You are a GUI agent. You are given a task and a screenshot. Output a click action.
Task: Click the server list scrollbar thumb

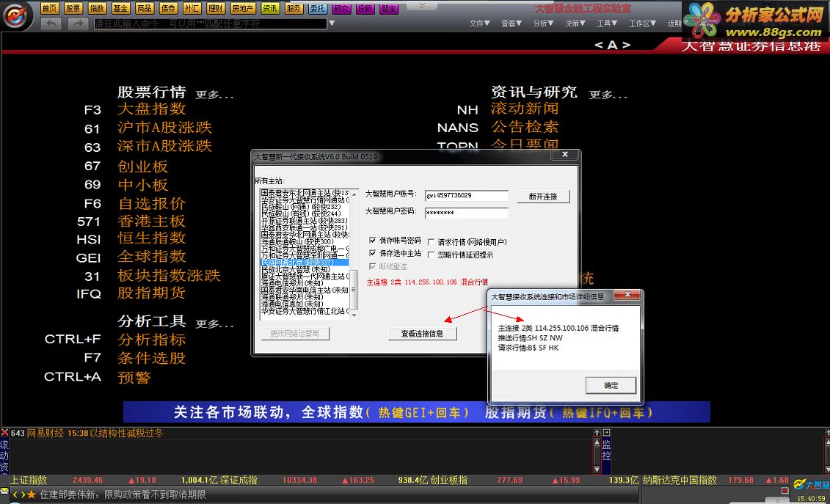(x=354, y=290)
